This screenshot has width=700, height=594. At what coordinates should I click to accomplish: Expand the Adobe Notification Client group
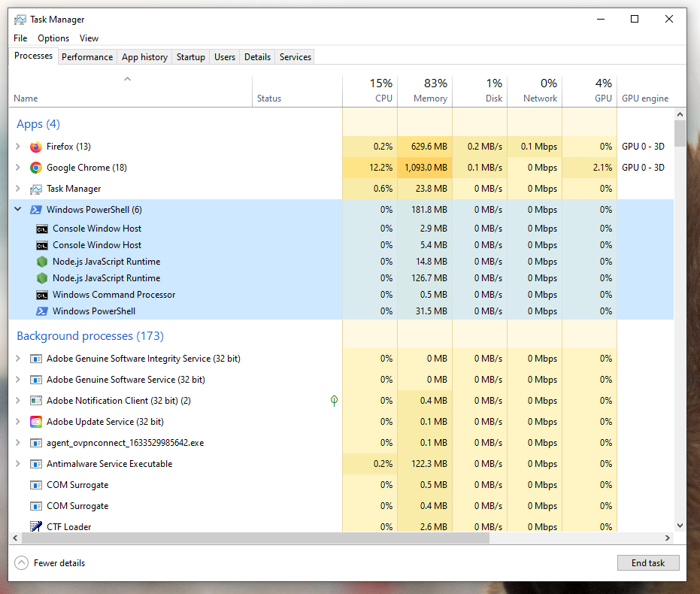tap(17, 401)
